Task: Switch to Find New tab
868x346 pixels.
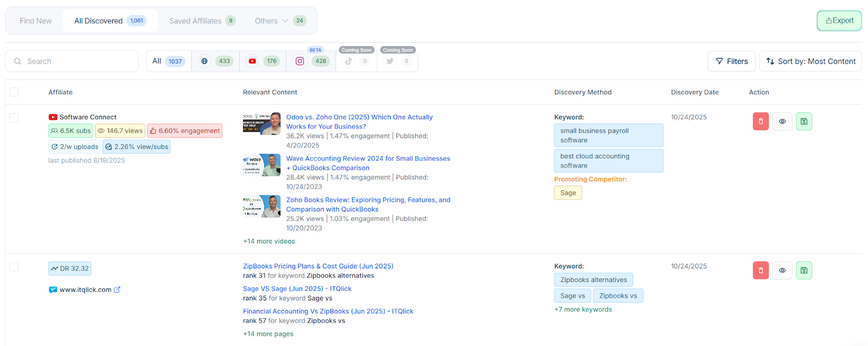Action: [x=36, y=21]
